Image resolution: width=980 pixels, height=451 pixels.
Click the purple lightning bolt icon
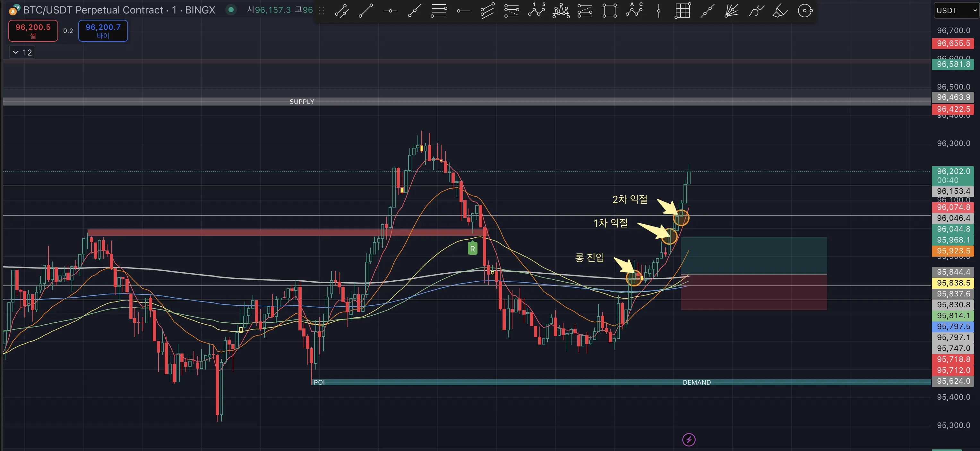click(689, 439)
